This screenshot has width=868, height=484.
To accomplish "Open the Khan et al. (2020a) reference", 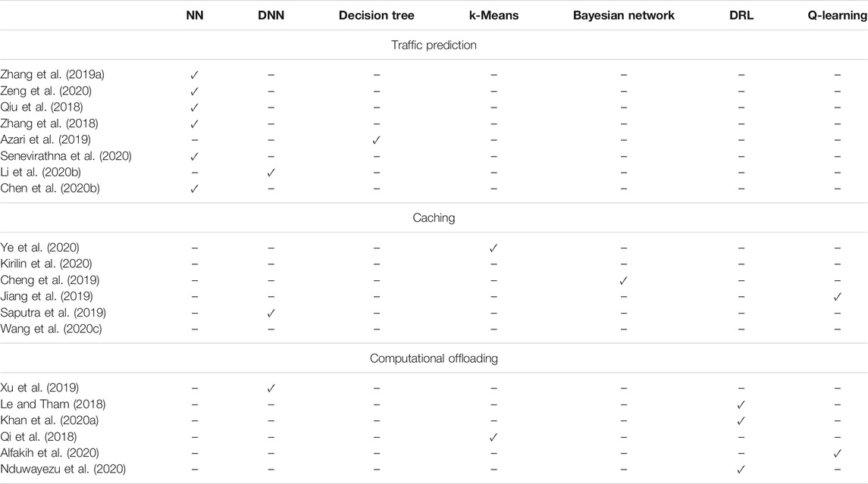I will click(49, 420).
